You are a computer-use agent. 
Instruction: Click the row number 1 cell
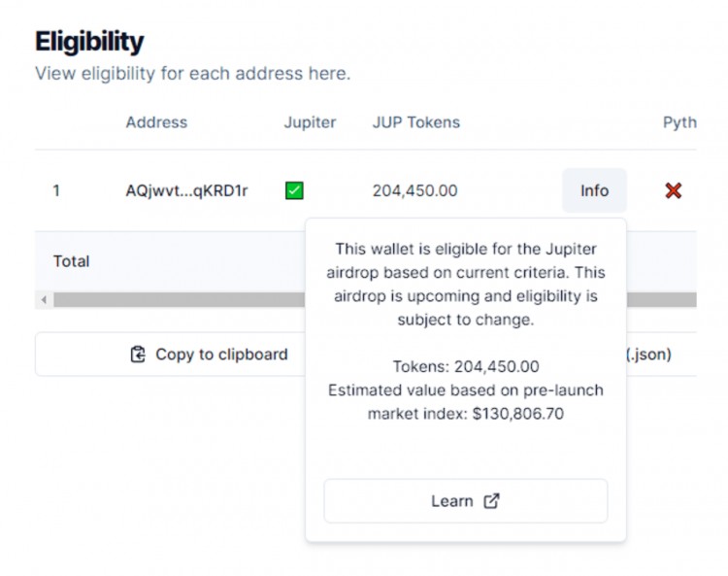coord(56,190)
